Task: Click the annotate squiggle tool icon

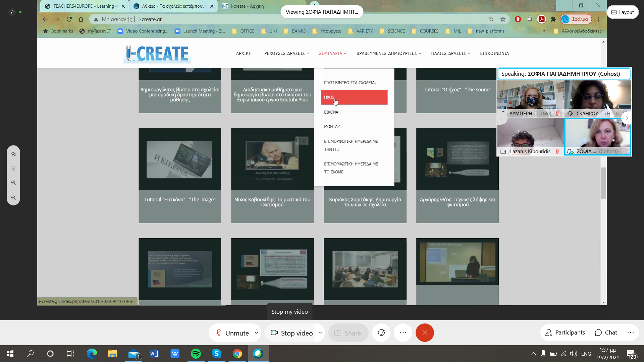Action: tap(13, 154)
